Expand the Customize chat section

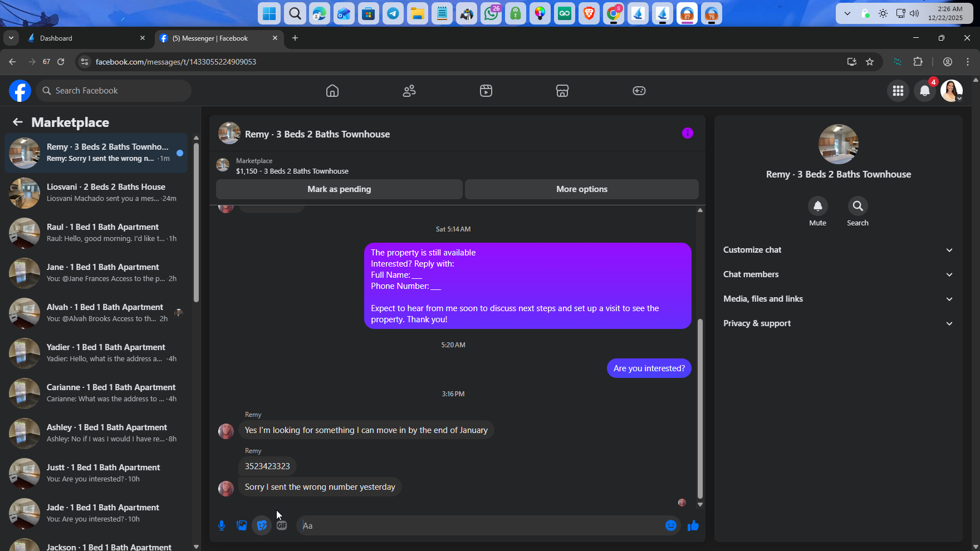pos(838,250)
